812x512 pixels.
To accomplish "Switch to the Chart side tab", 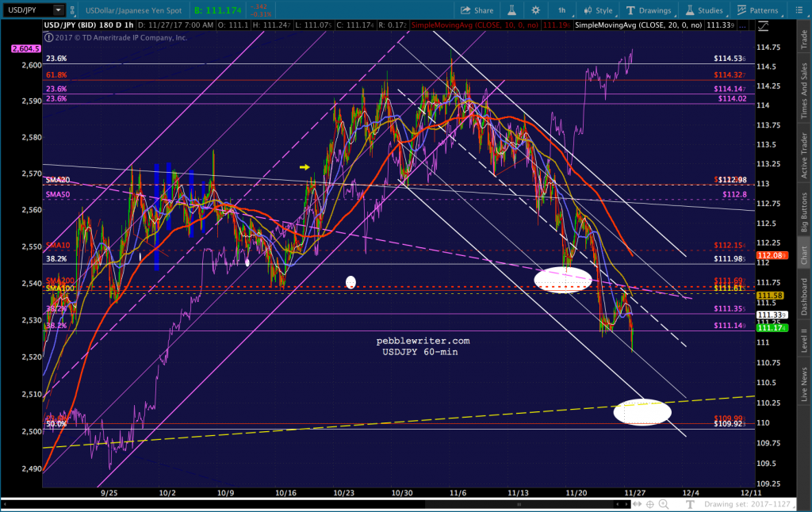I will (804, 254).
